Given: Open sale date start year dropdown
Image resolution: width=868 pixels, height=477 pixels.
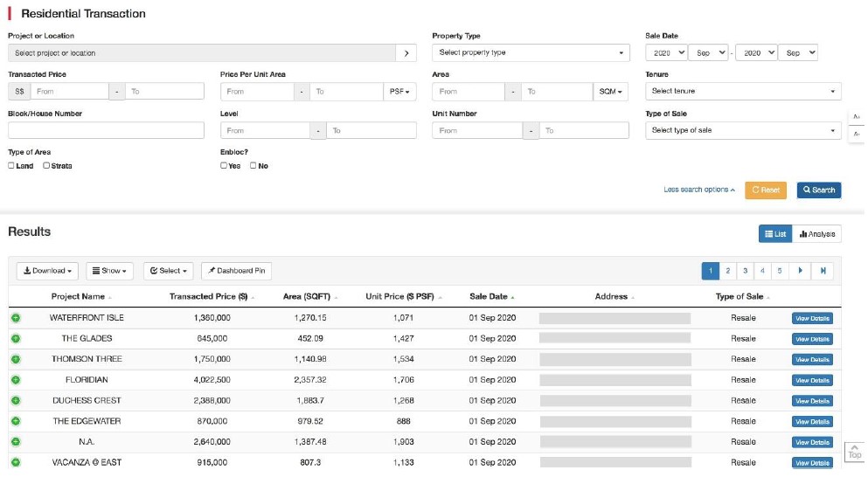Looking at the screenshot, I should coord(666,52).
